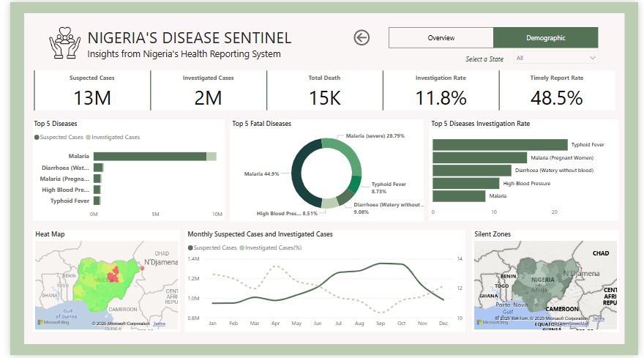Click the Top 5 Fatal Diseases title
Image resolution: width=644 pixels, height=358 pixels.
pos(262,124)
